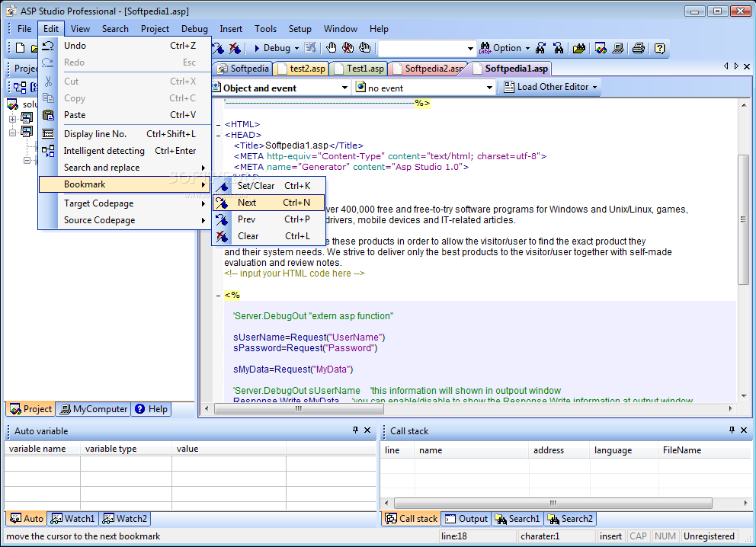Viewport: 756px width, 547px height.
Task: Open the Watch1 tab
Action: tap(73, 519)
